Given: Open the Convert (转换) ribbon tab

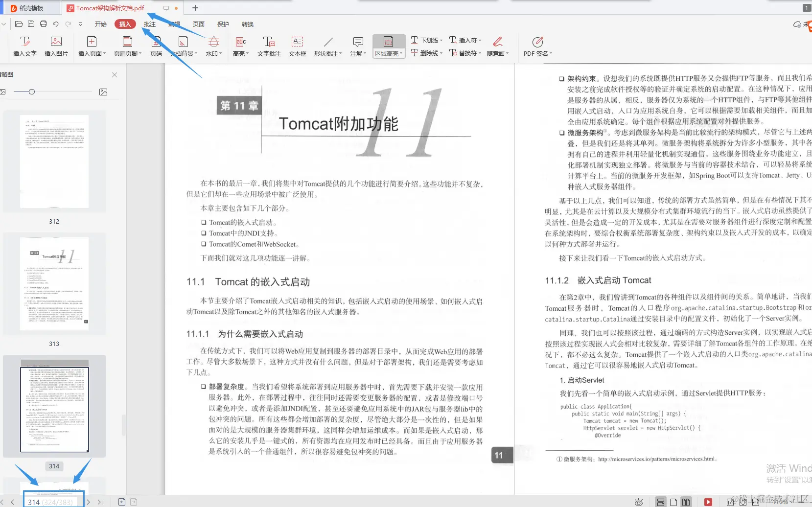Looking at the screenshot, I should (248, 24).
